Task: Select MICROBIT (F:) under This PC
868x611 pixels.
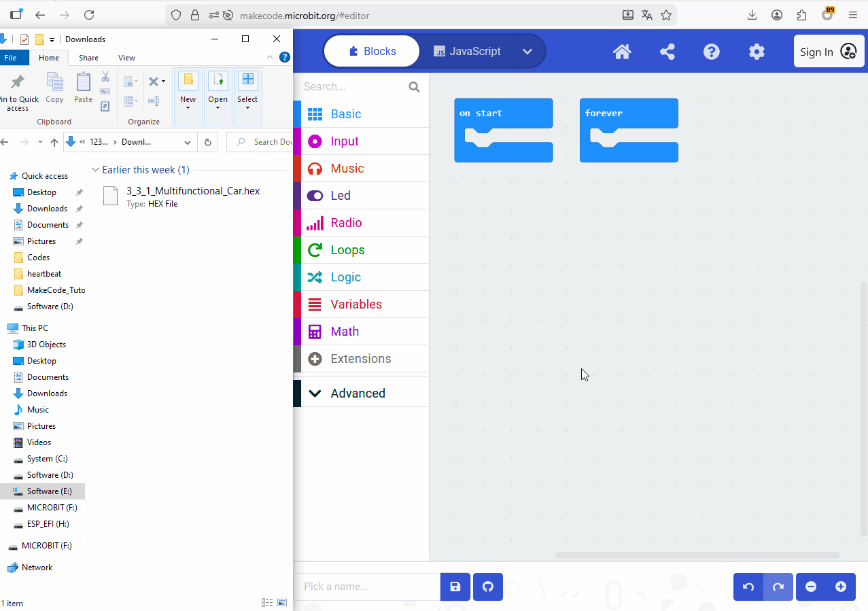Action: tap(52, 508)
